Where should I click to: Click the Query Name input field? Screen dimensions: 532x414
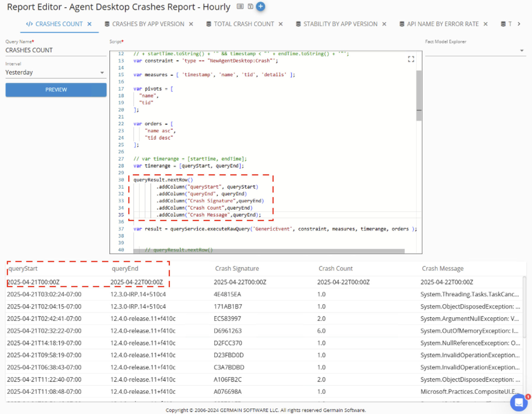point(56,50)
